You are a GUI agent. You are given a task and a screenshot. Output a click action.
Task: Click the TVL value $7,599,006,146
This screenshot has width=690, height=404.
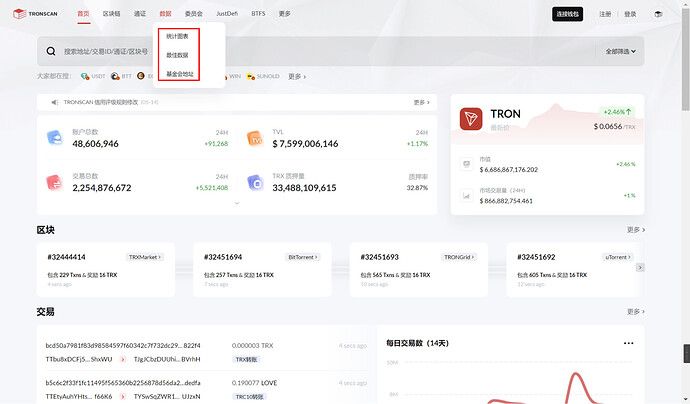(305, 143)
